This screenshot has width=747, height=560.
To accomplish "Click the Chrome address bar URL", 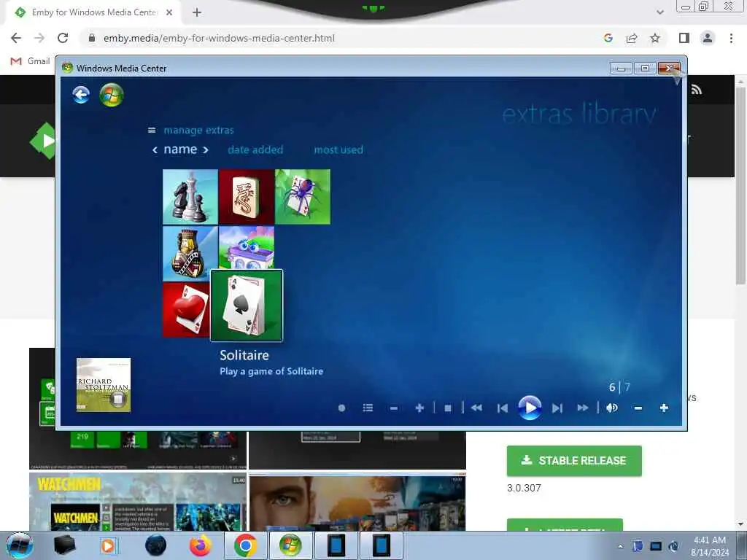I will point(219,38).
